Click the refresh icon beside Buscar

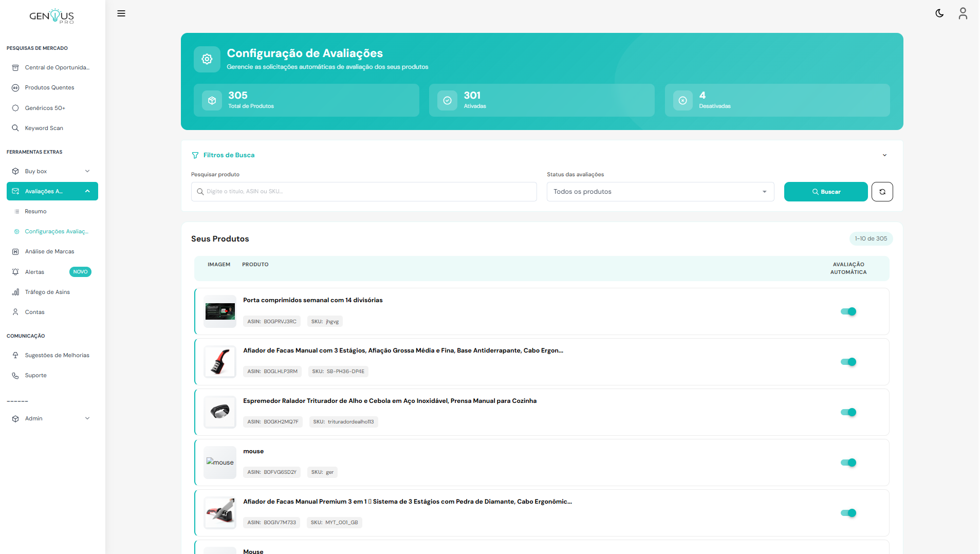882,192
